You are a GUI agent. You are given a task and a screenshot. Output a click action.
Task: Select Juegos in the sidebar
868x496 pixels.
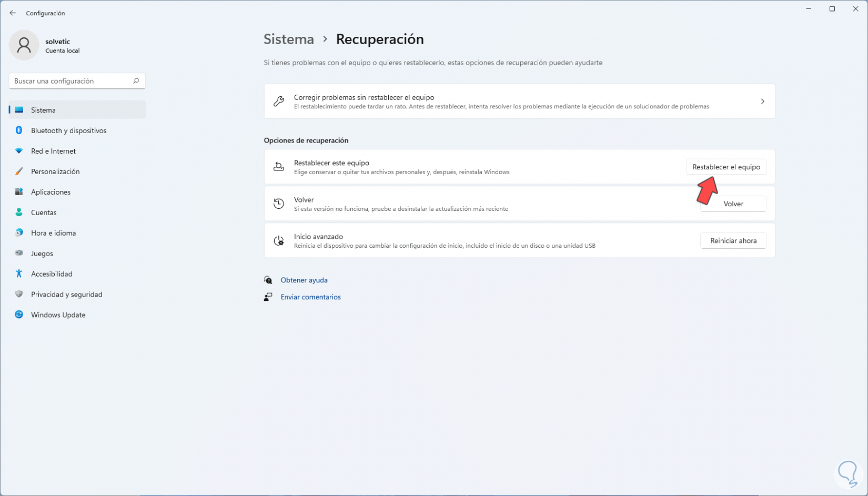pos(42,254)
